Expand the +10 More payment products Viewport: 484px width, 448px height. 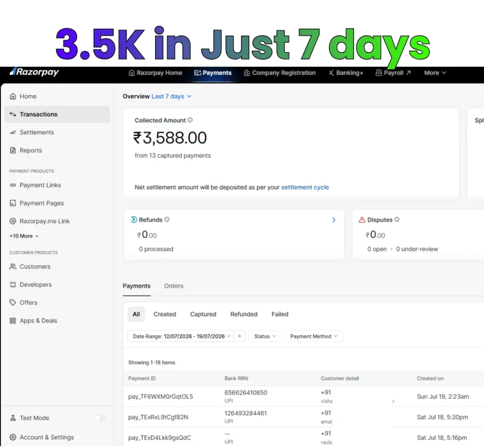pos(24,236)
